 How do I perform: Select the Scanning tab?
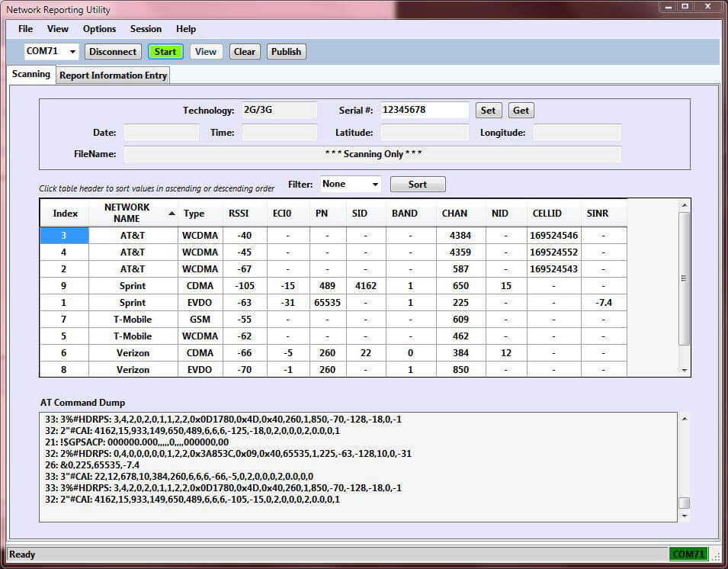(30, 75)
